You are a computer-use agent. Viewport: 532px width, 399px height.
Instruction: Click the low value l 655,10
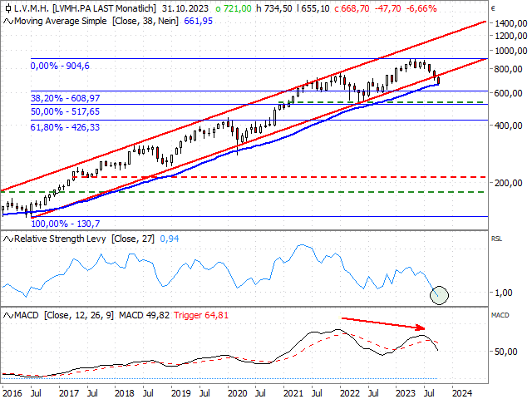click(x=313, y=8)
